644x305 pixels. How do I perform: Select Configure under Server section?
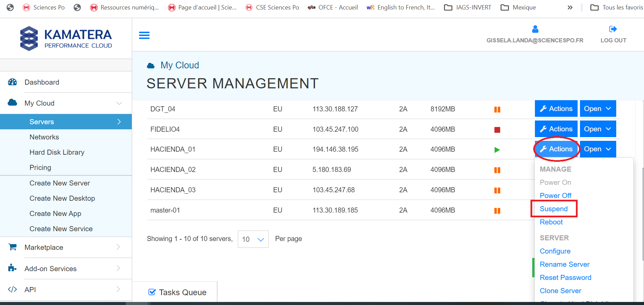555,251
